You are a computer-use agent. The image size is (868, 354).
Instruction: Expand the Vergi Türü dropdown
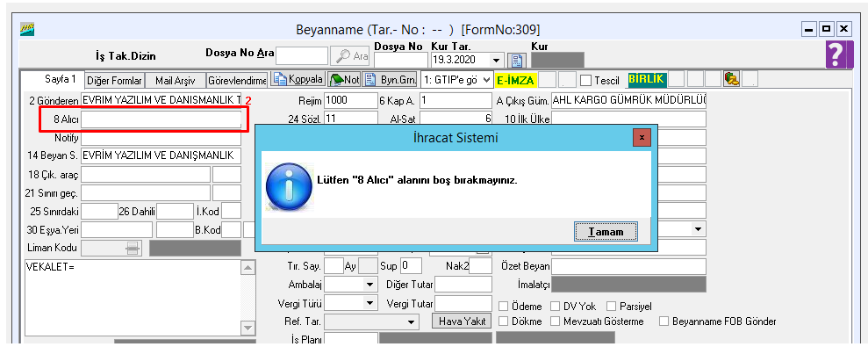(368, 303)
